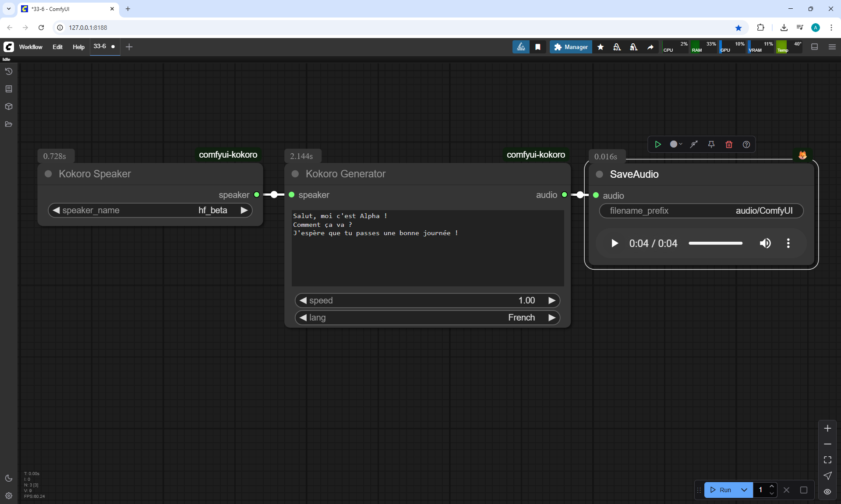Open the model library cube icon
This screenshot has height=504, width=841.
pyautogui.click(x=9, y=106)
